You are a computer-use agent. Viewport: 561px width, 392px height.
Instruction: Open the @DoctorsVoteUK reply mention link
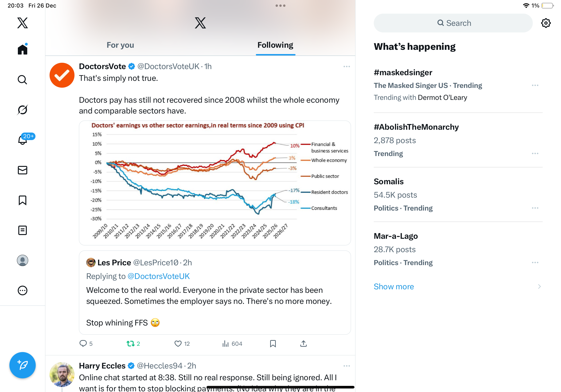coord(159,276)
